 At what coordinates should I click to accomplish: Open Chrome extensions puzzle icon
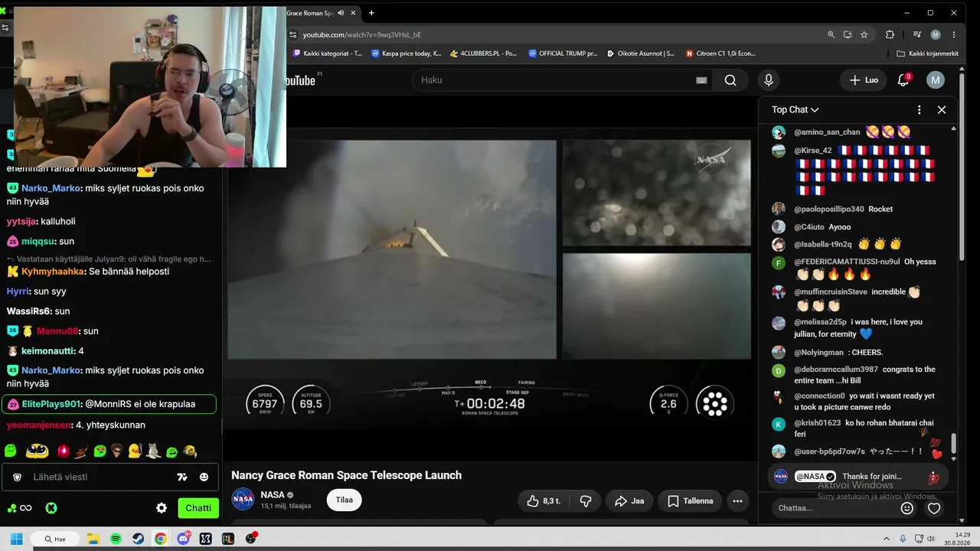pos(890,34)
